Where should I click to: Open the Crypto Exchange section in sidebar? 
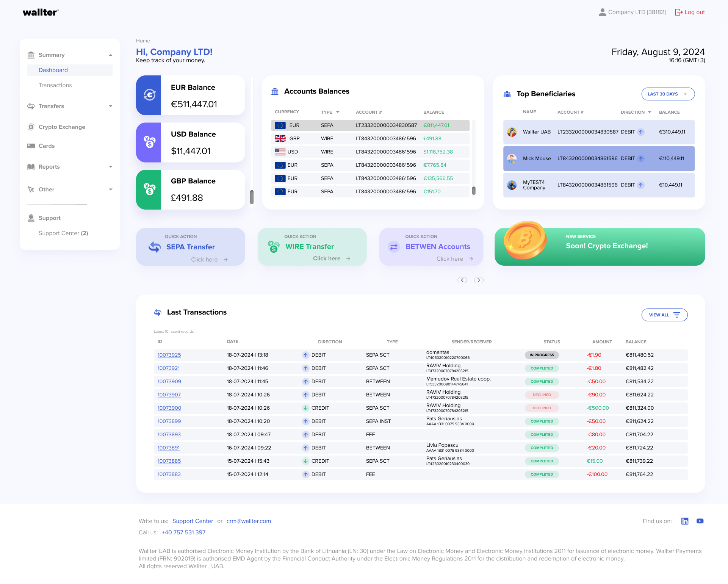point(61,127)
